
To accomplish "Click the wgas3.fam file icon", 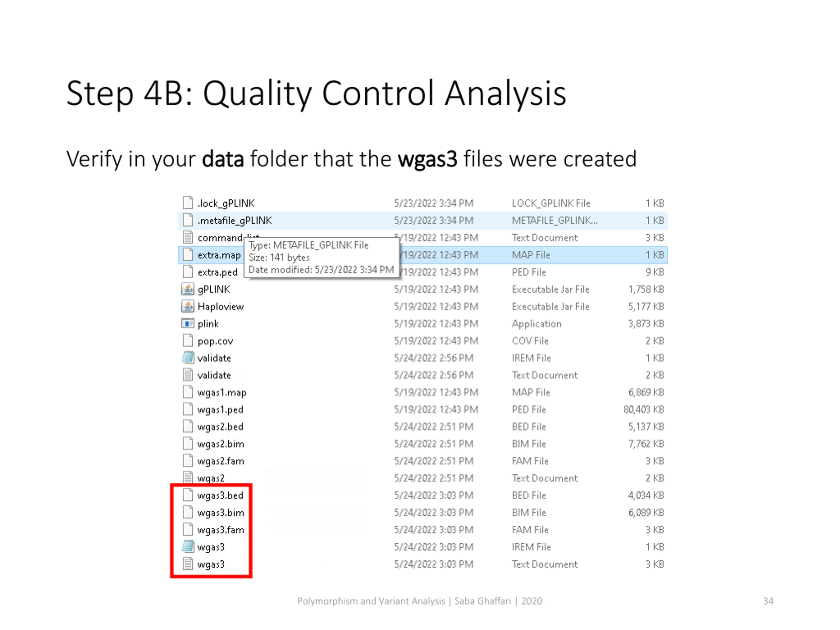I will pyautogui.click(x=188, y=529).
